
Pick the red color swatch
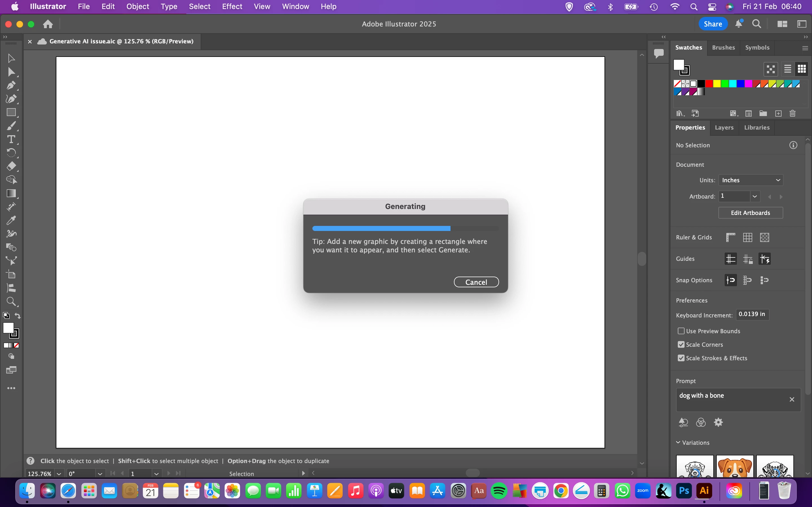click(x=709, y=84)
